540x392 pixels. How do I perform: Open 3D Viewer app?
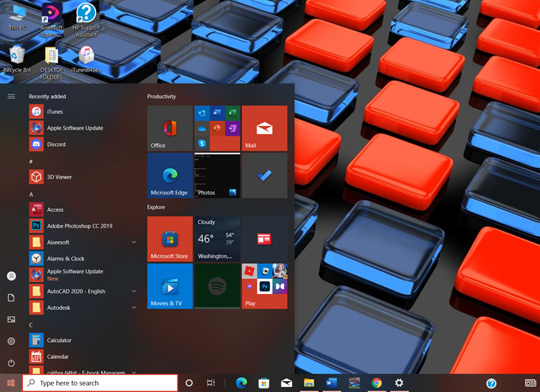(x=82, y=177)
